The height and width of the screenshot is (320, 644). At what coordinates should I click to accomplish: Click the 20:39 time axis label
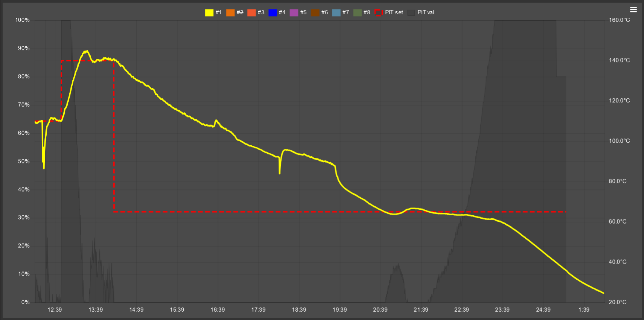380,310
